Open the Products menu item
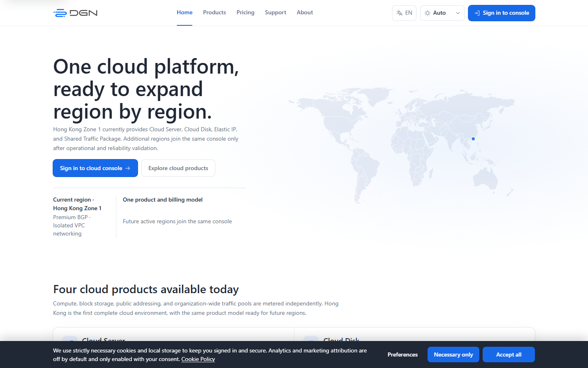This screenshot has height=368, width=588. coord(214,13)
